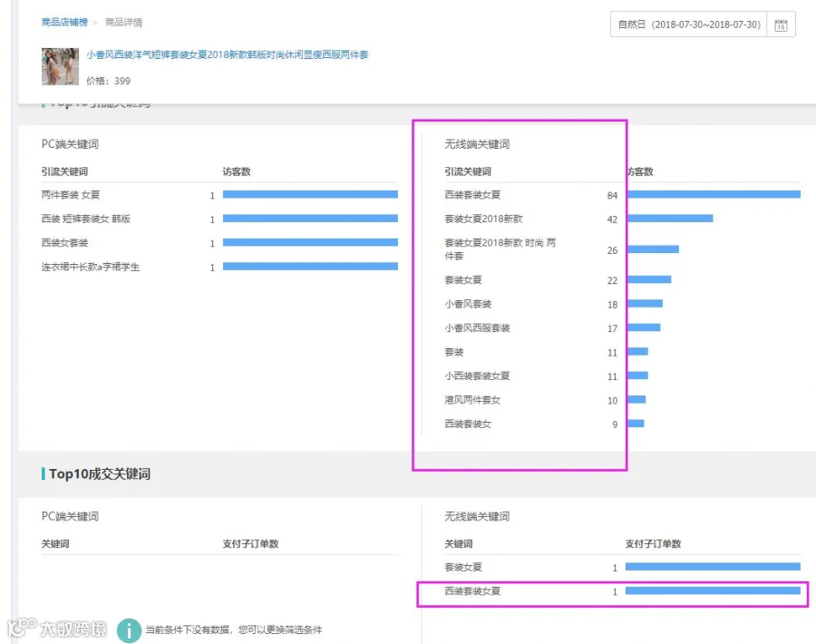Image resolution: width=816 pixels, height=644 pixels.
Task: Click the blue bar for 西装套装女夏 visitors
Action: [x=714, y=194]
